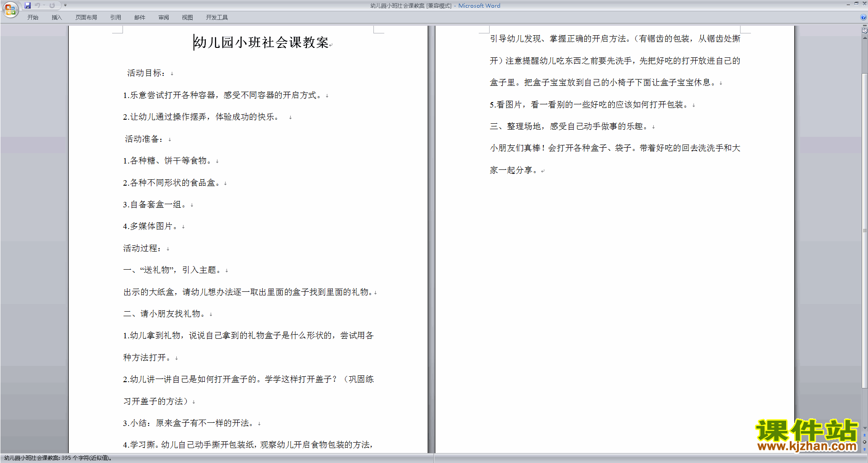
Task: Click the line 2.让幼儿通过操作摆弄
Action: (202, 117)
